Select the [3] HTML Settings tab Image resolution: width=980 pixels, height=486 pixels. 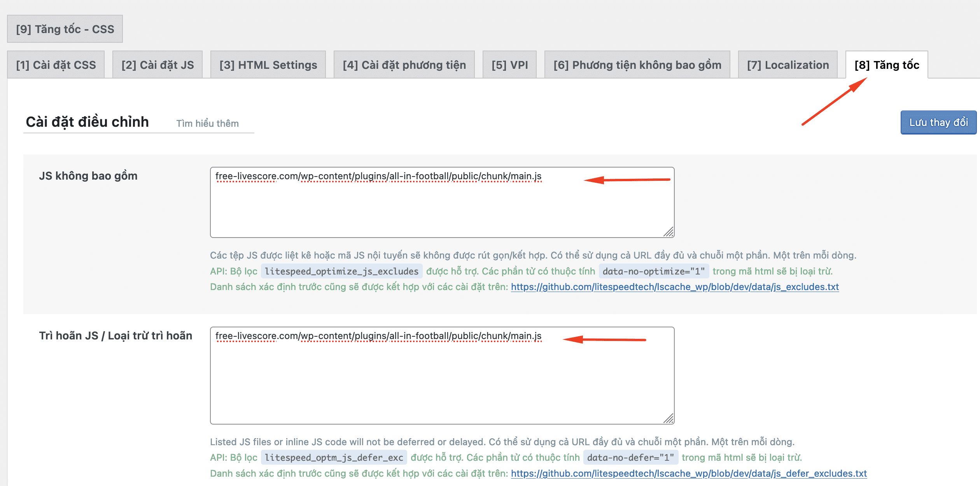click(268, 65)
